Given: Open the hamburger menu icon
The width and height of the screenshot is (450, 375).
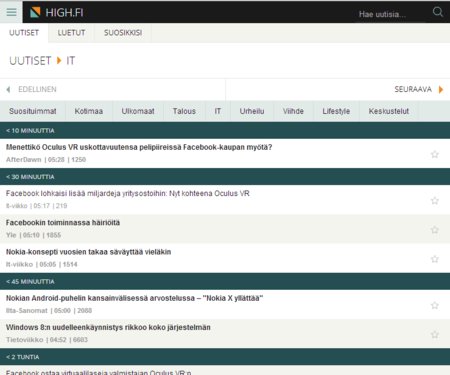Looking at the screenshot, I should (x=11, y=12).
